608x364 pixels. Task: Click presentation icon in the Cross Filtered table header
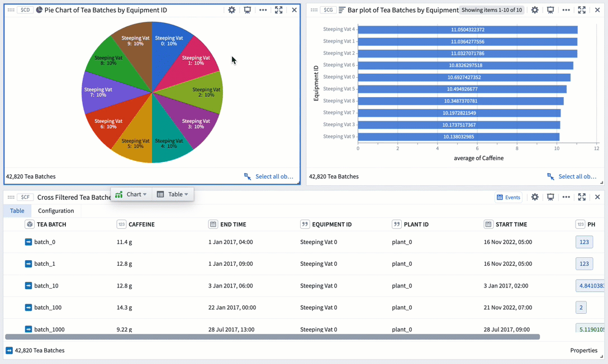[x=550, y=197]
